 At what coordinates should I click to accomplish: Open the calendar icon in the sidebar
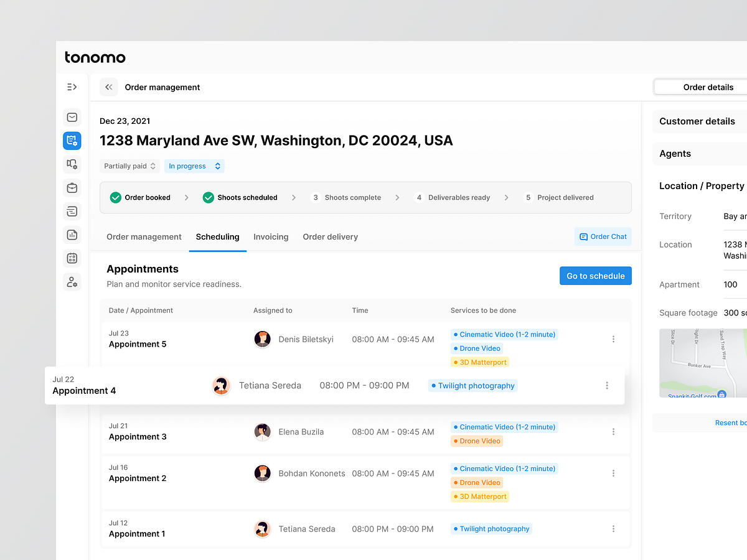point(72,258)
